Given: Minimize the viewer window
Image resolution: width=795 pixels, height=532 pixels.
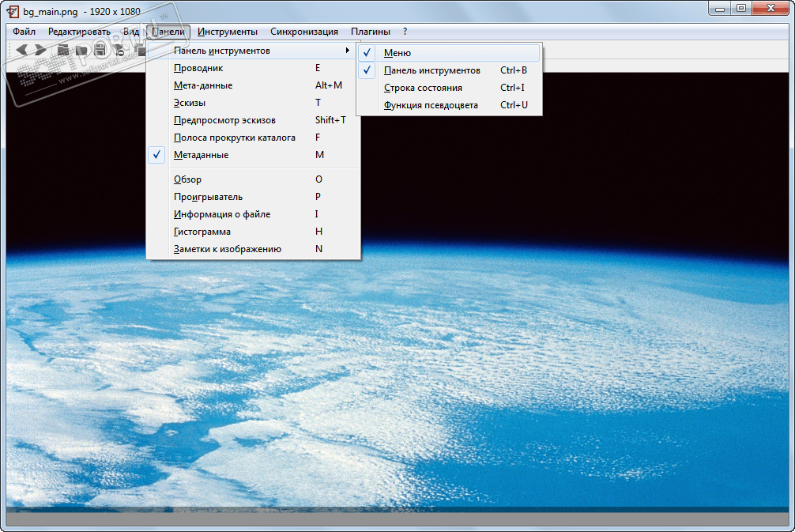Looking at the screenshot, I should pyautogui.click(x=720, y=9).
